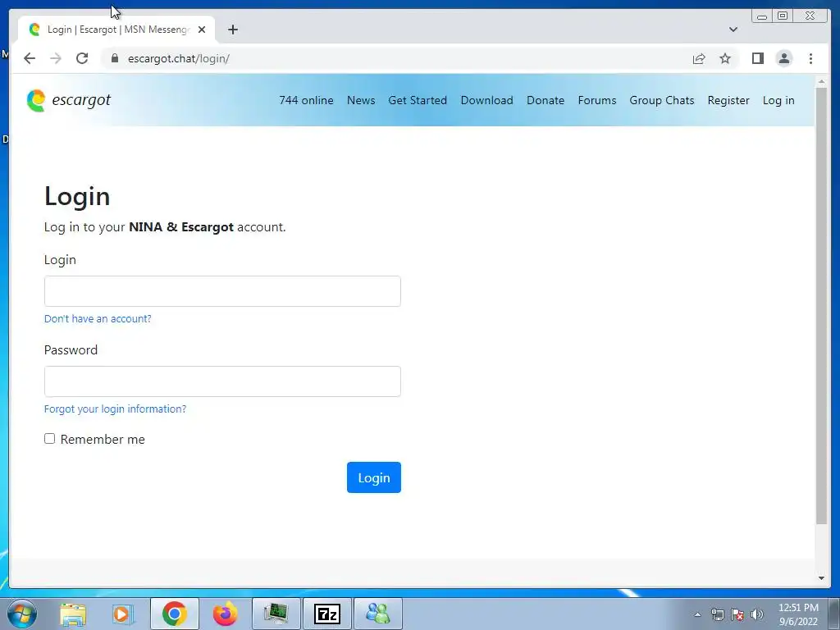The width and height of the screenshot is (840, 630).
Task: Click the Windows Start button
Action: [x=22, y=614]
